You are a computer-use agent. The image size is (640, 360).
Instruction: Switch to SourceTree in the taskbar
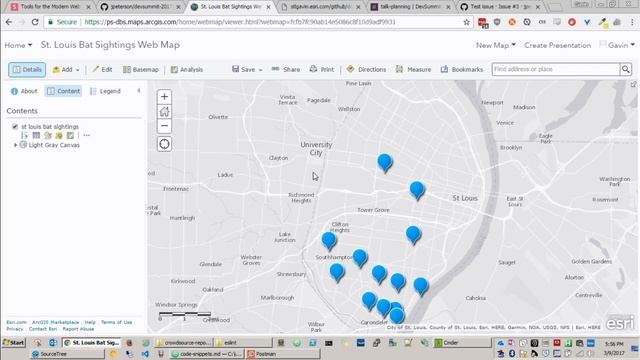(x=67, y=354)
